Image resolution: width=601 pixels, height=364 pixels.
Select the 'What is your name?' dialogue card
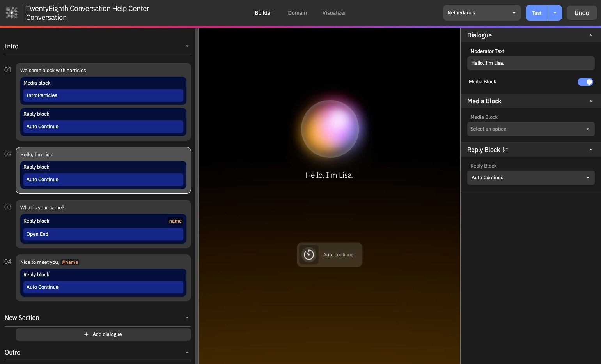[103, 224]
